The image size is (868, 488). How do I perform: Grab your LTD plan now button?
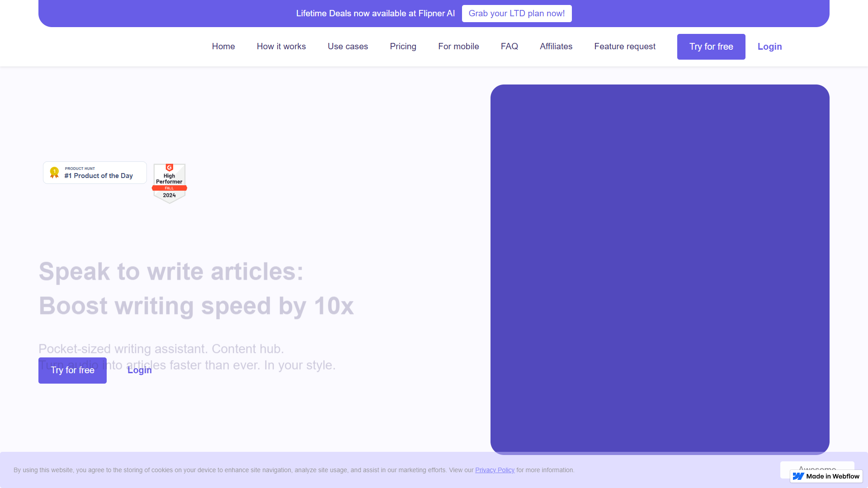[x=517, y=14]
